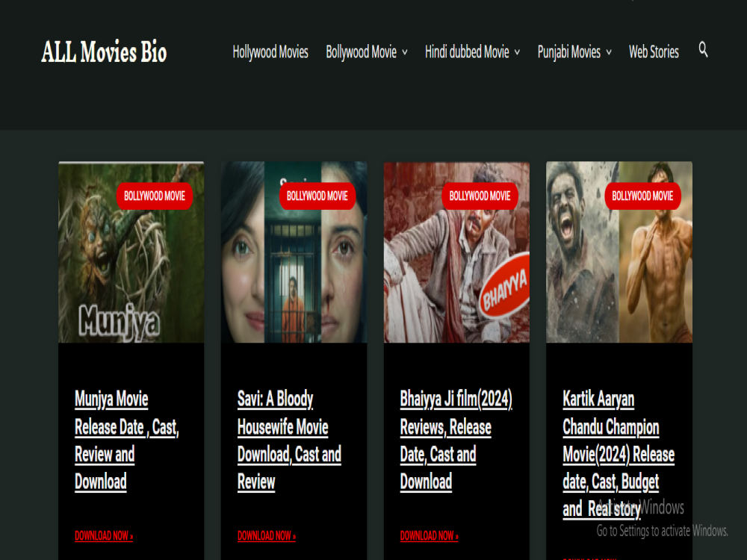Open Bollywood Movie menu item
The height and width of the screenshot is (560, 747).
pyautogui.click(x=361, y=52)
